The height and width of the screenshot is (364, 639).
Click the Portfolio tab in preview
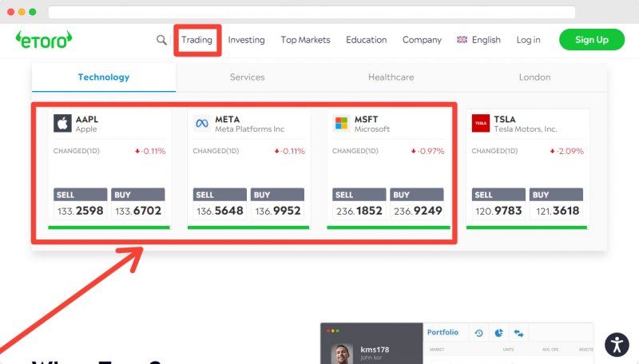tap(443, 332)
